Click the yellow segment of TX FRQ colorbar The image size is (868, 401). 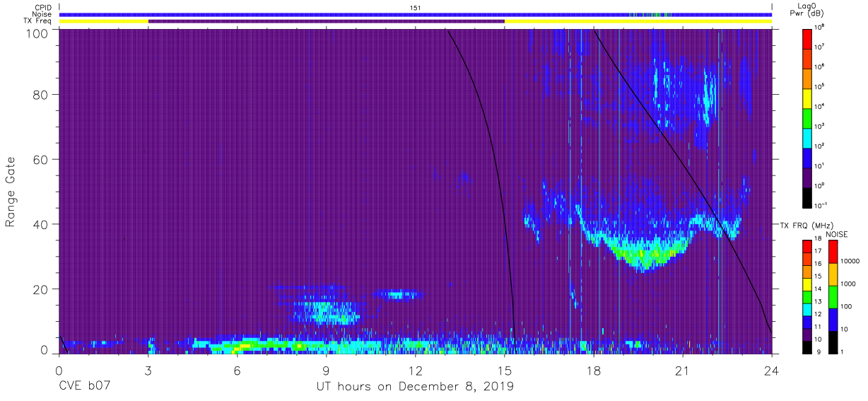[807, 284]
